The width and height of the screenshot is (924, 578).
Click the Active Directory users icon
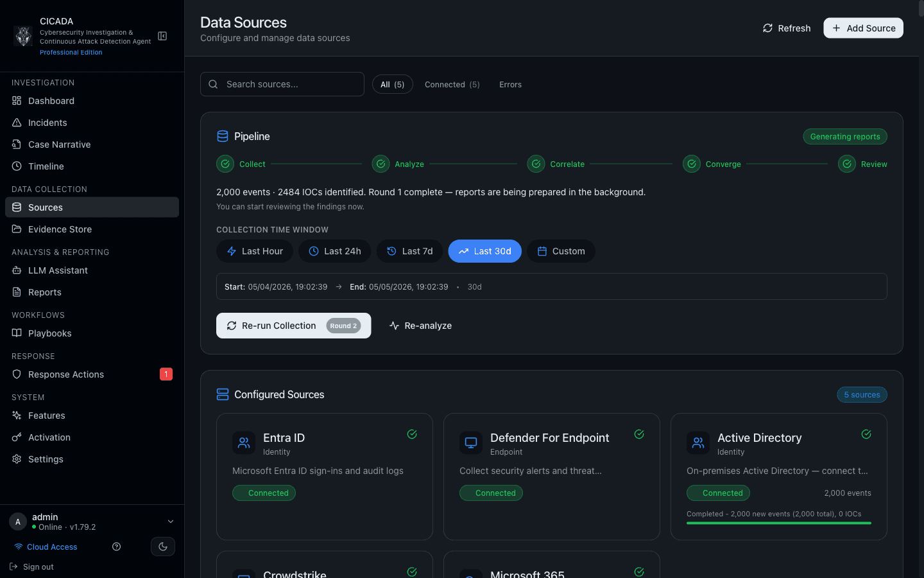698,443
